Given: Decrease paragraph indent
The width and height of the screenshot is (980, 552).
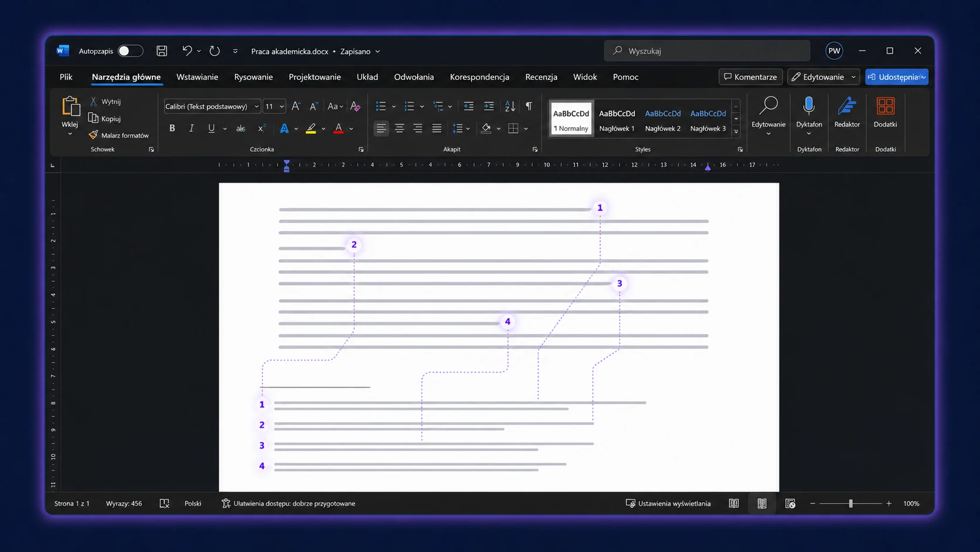Looking at the screenshot, I should click(469, 106).
